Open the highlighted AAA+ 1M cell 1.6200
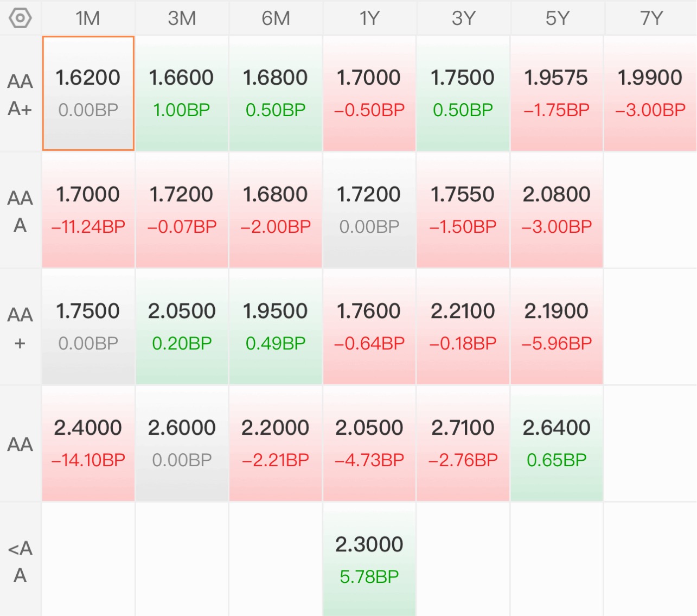 click(88, 93)
